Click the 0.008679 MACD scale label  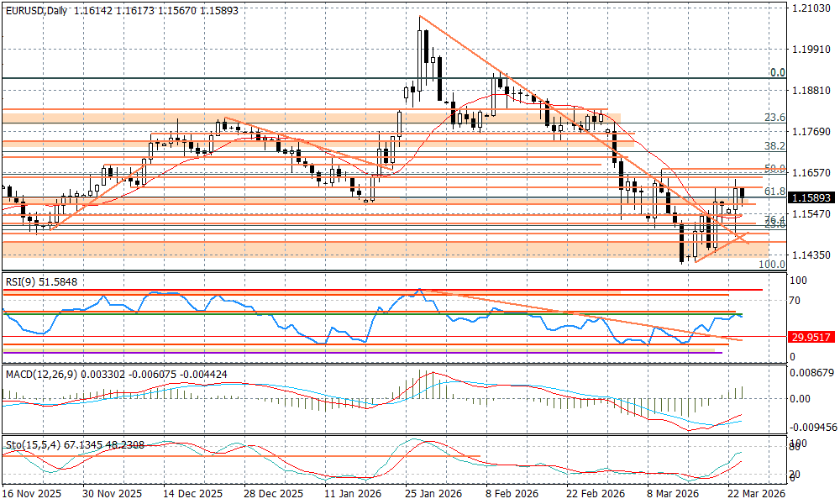(x=815, y=371)
